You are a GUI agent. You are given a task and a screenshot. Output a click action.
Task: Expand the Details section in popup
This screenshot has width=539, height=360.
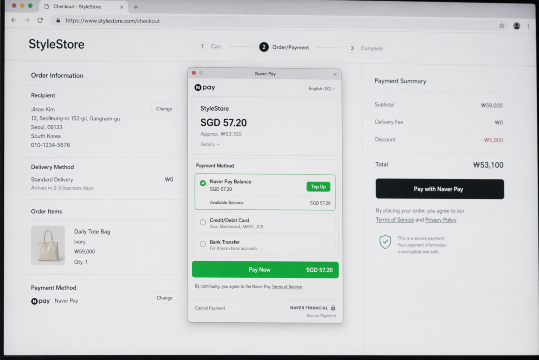click(210, 144)
